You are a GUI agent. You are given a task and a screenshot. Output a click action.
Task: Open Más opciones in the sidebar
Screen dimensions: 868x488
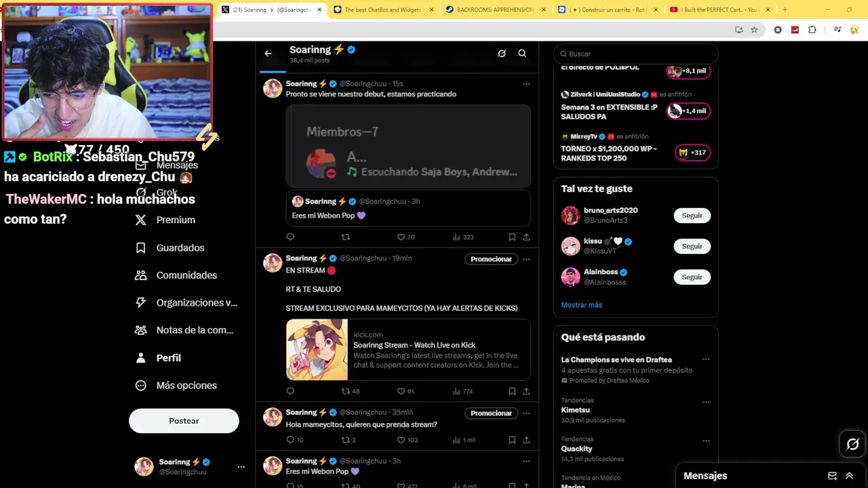click(176, 385)
